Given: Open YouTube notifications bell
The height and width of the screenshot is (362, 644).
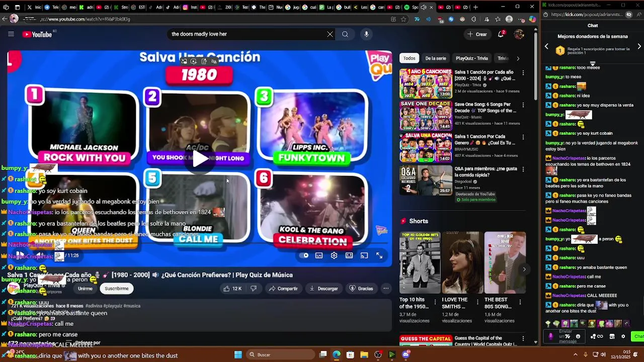Looking at the screenshot, I should point(501,34).
